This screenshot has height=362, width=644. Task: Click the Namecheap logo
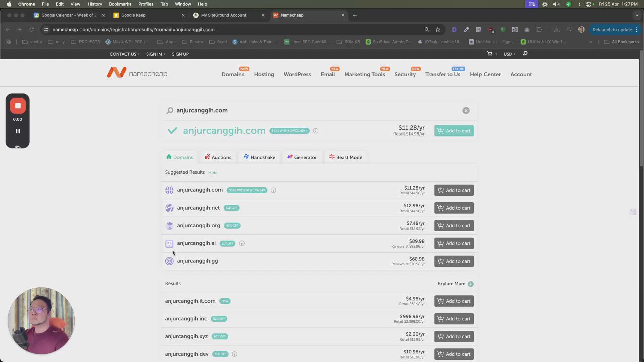[137, 73]
